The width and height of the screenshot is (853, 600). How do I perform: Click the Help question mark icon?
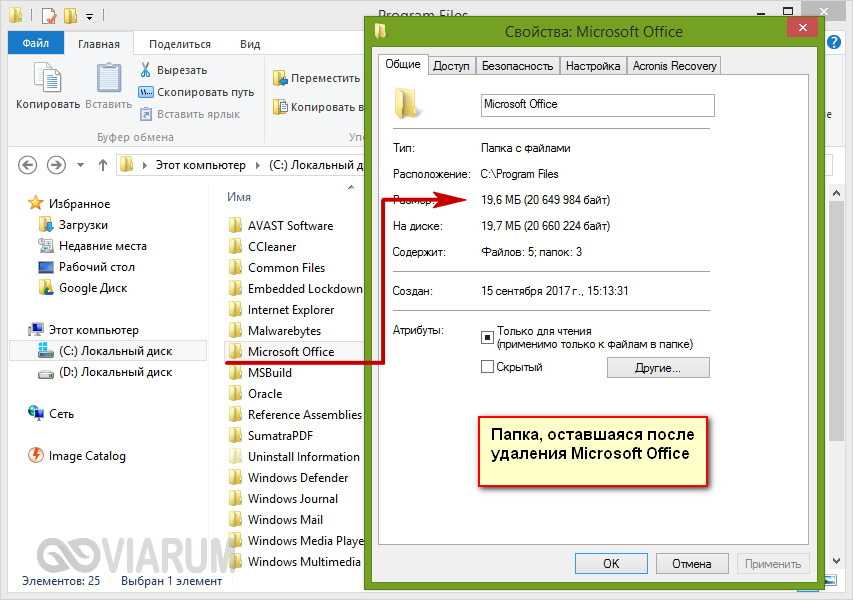[x=834, y=42]
